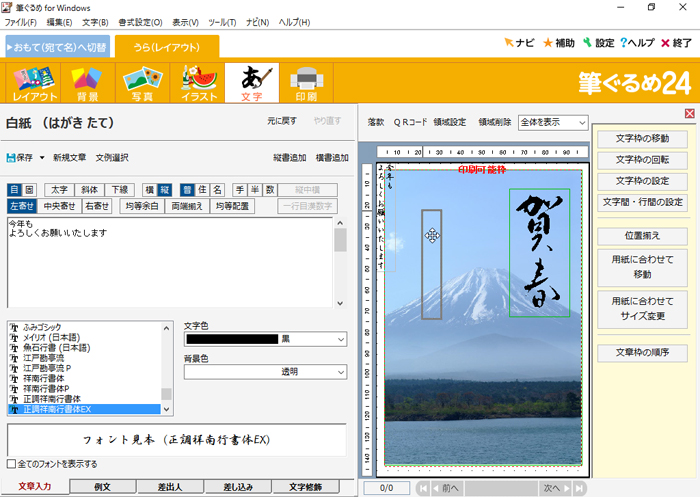Select the 背景 (Background) toolbar icon
Screen dimensions: 700x497
tap(90, 83)
